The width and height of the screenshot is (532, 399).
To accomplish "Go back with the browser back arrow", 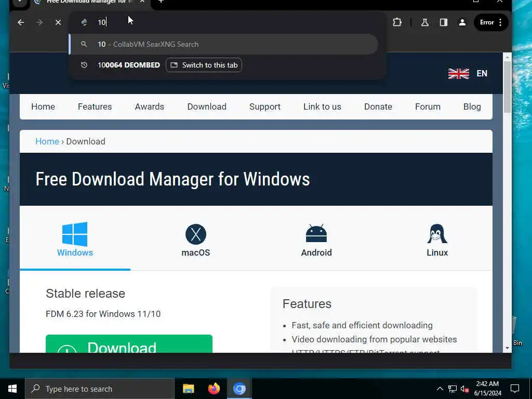I will point(21,22).
